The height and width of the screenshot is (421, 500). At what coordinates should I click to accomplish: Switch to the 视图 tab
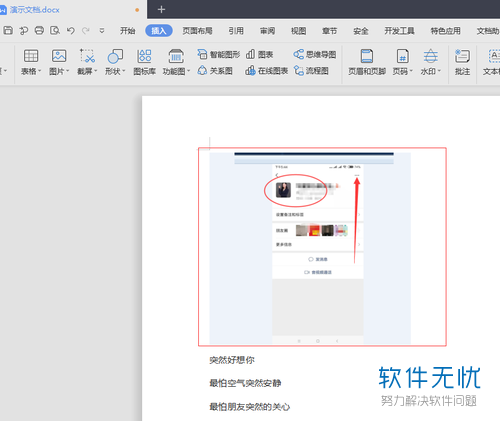[298, 31]
